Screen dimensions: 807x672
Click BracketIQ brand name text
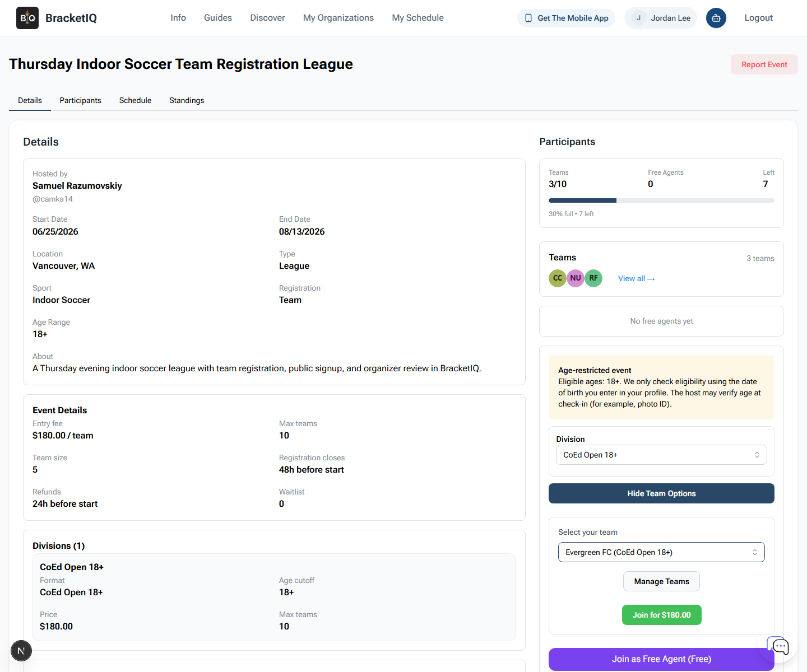[71, 18]
